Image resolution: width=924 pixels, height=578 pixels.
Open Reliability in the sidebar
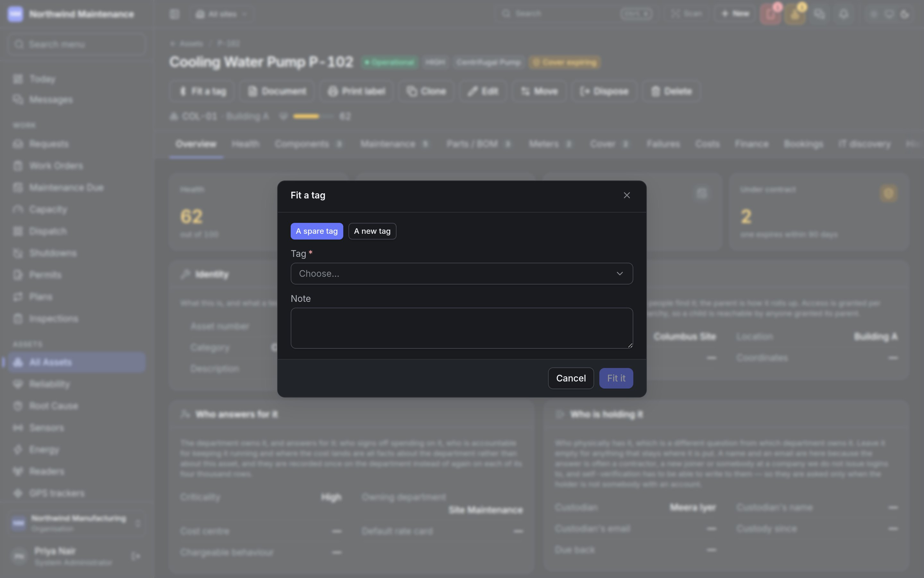point(76,384)
